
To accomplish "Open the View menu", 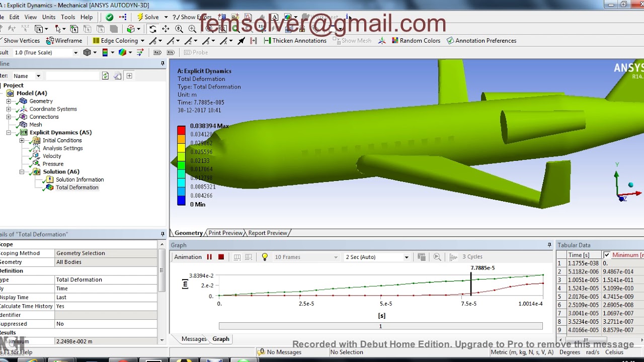I will 31,17.
